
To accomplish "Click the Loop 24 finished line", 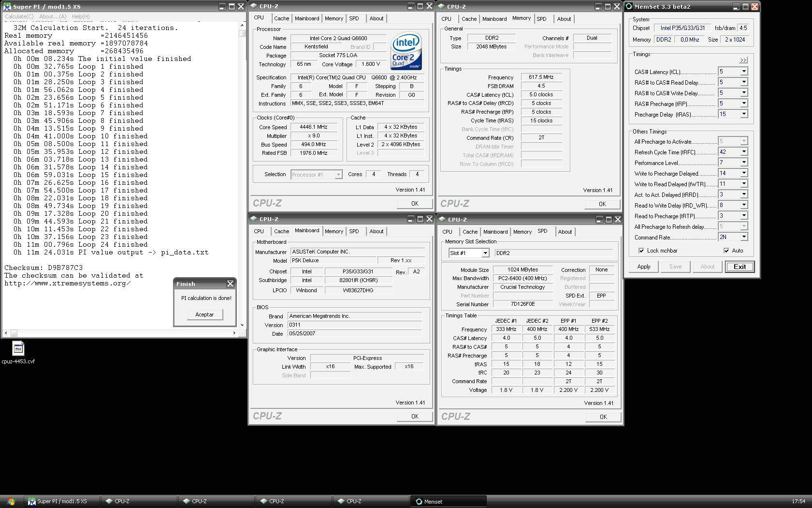I will point(81,244).
